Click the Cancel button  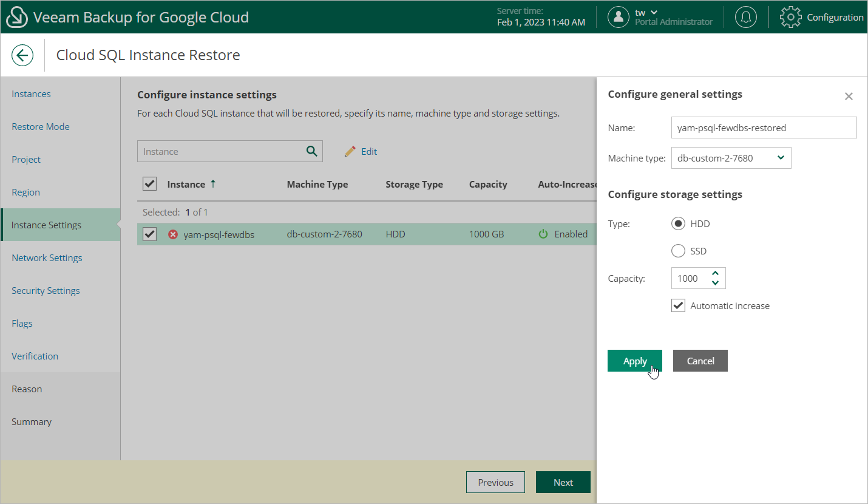(x=700, y=361)
